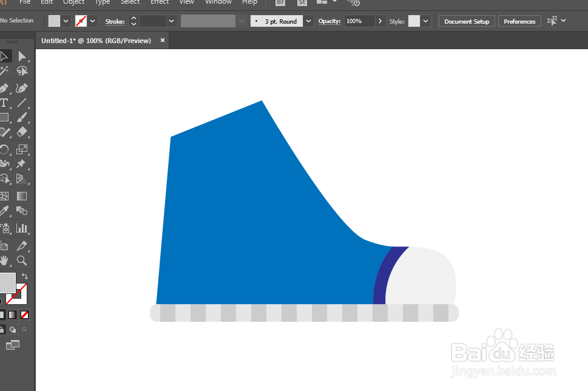Viewport: 588px width, 391px height.
Task: Click the large fill color swatch
Action: (7, 282)
